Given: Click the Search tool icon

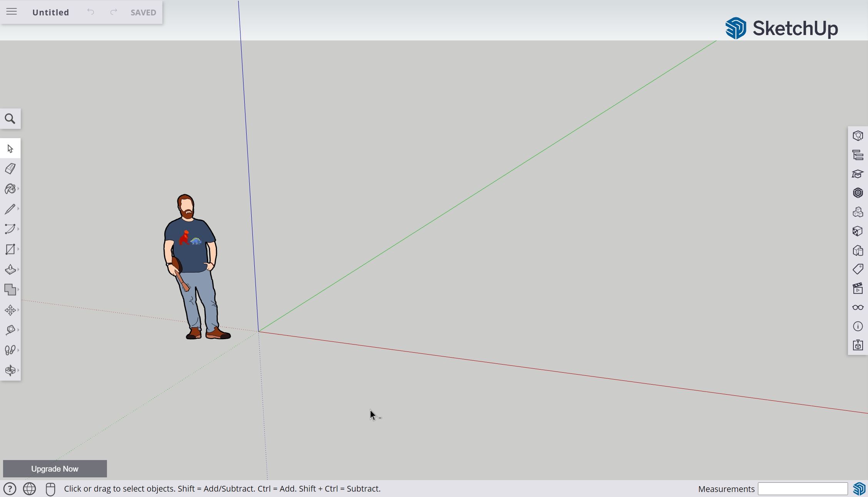Looking at the screenshot, I should [10, 119].
